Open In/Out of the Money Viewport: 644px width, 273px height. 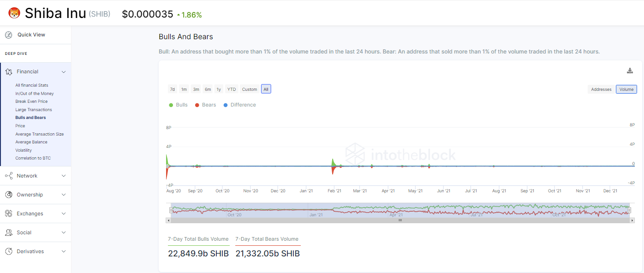click(x=35, y=94)
